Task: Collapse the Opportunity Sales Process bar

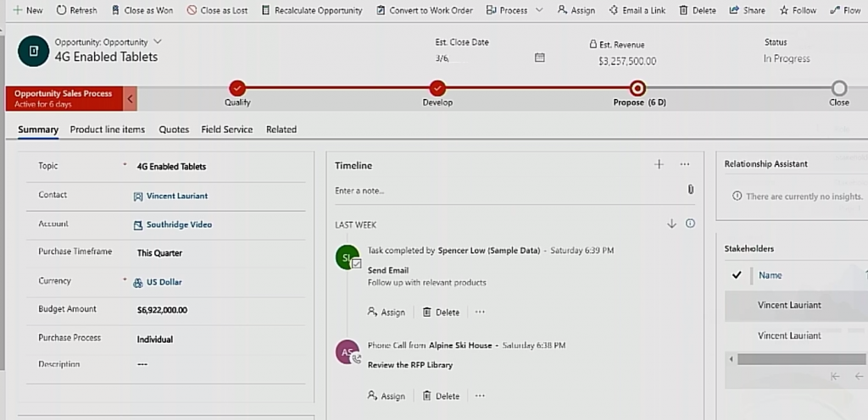Action: click(x=131, y=98)
